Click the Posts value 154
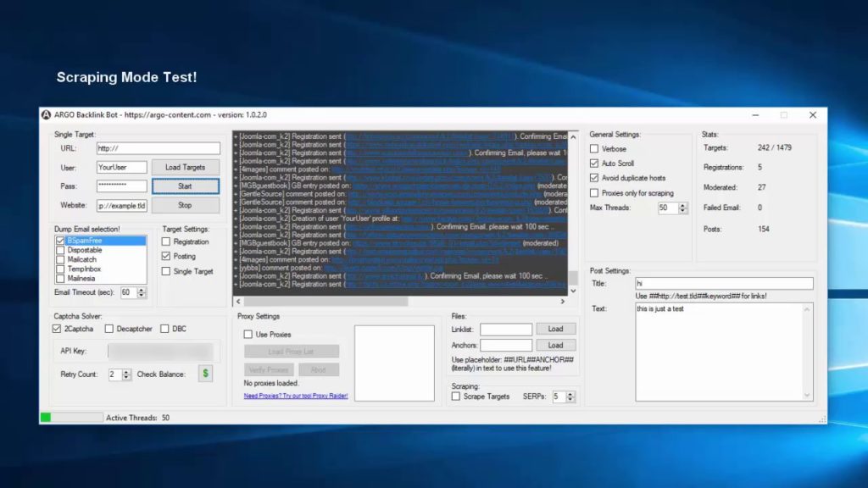Image resolution: width=868 pixels, height=488 pixels. (764, 229)
